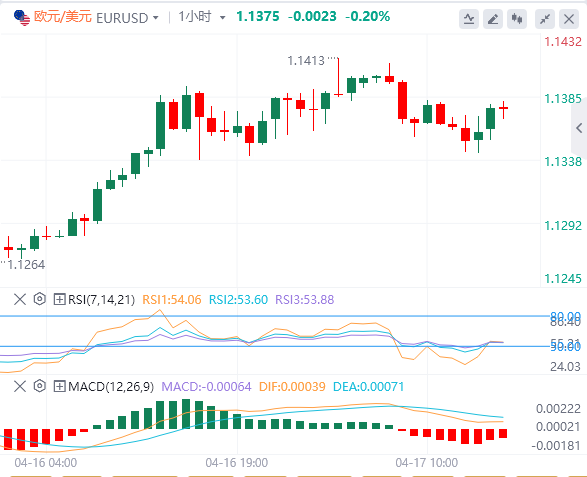Click the 欧元/美元 pair name

63,17
